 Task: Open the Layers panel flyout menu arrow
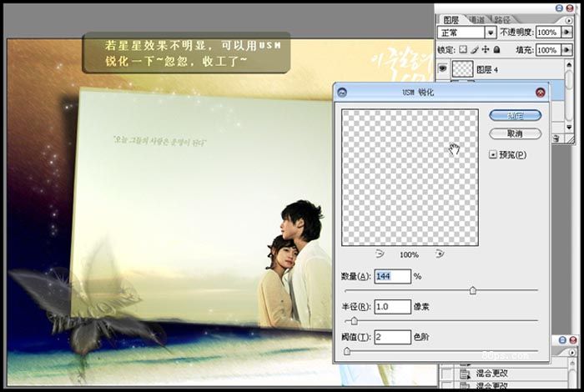pyautogui.click(x=569, y=21)
